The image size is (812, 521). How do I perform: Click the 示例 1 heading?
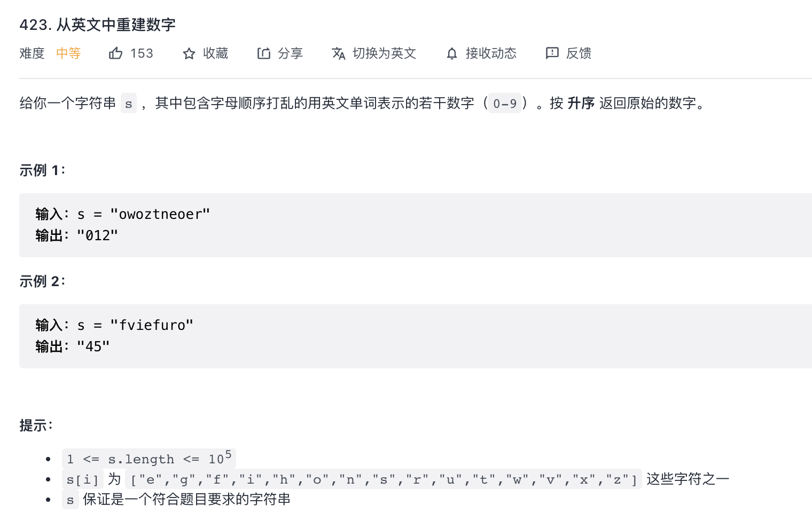(42, 170)
